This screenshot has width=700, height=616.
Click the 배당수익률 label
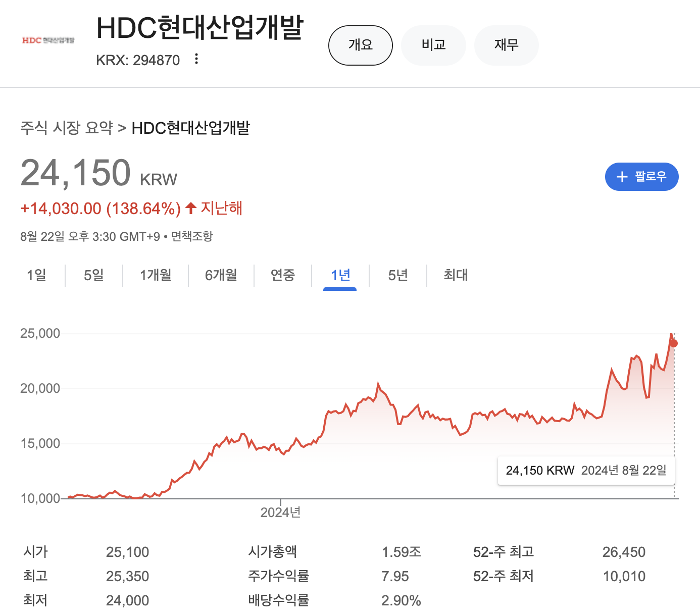tap(278, 600)
